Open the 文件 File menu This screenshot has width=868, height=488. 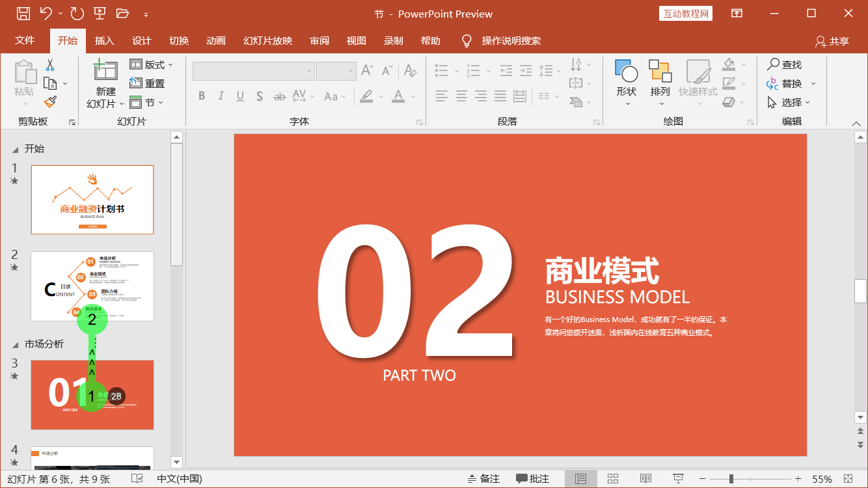pyautogui.click(x=25, y=40)
